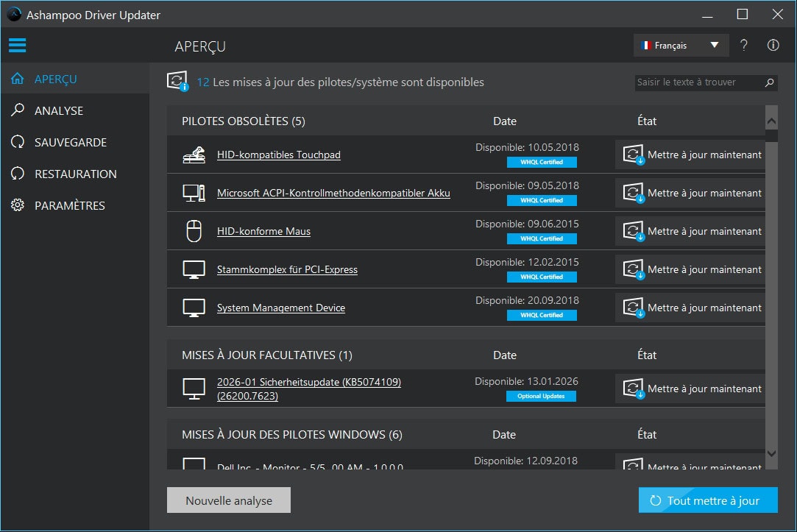Viewport: 797px width, 532px height.
Task: Click the monitor icon for Stammkomplex für PCI-Express
Action: click(194, 269)
